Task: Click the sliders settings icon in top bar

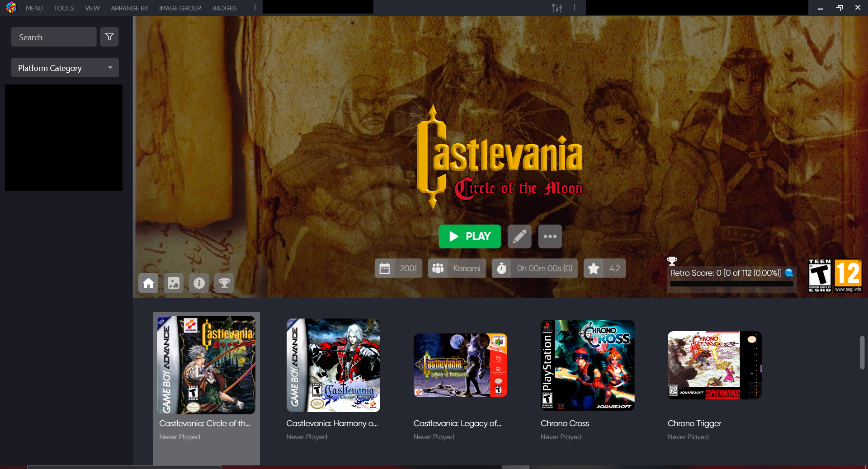Action: point(557,8)
